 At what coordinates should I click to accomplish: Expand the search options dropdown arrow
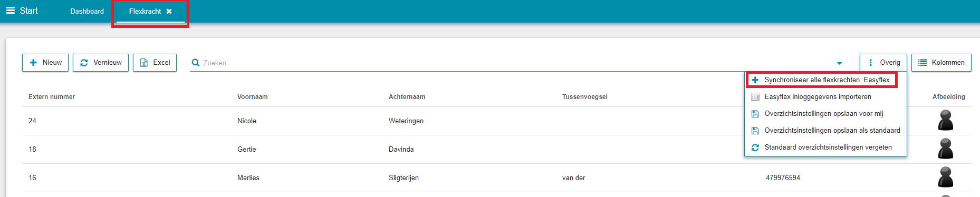tap(839, 63)
